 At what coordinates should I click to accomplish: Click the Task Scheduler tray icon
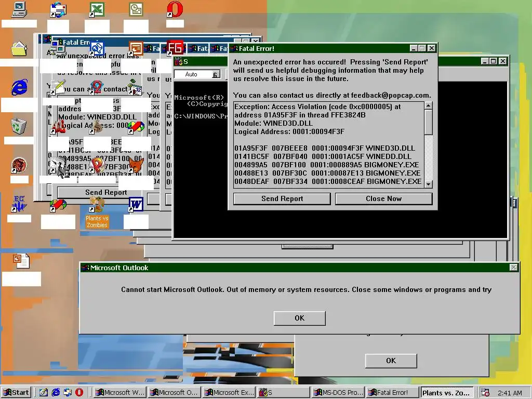coord(485,392)
